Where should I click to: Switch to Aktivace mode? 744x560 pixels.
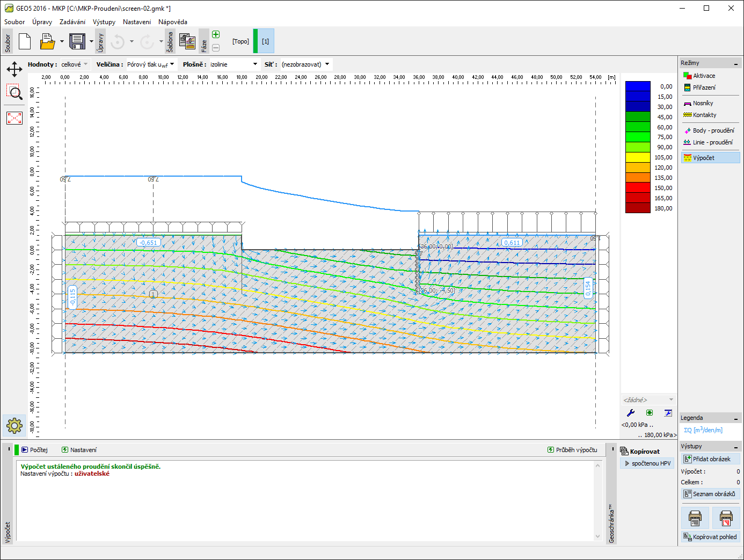pos(699,76)
